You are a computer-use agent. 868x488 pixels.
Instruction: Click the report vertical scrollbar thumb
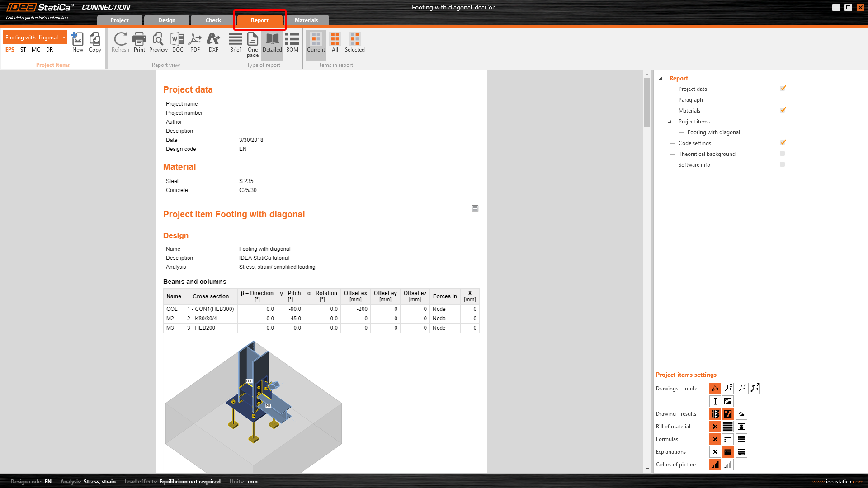[647, 103]
